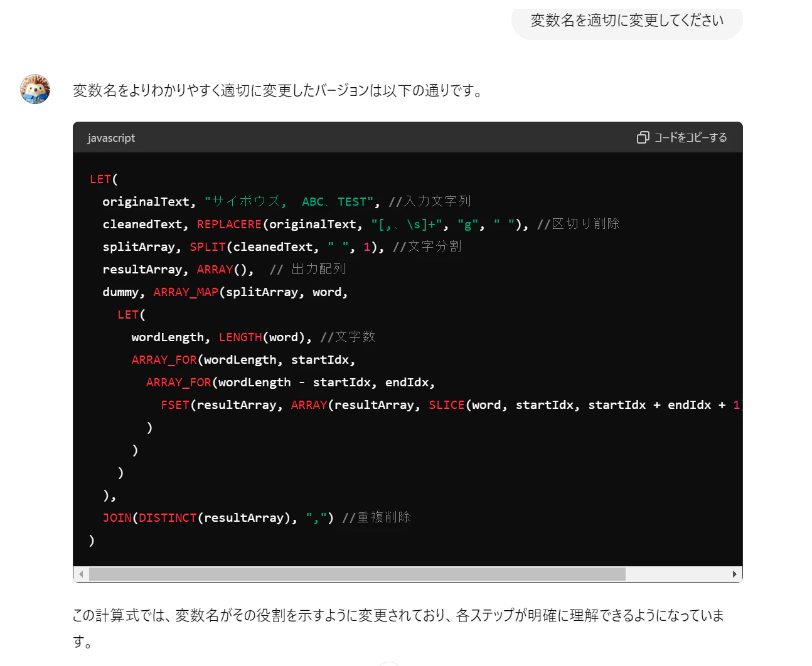Click ARRAY_FOR(wordLength - startIdx line
Viewport: 812px width, 666px height.
tap(291, 382)
